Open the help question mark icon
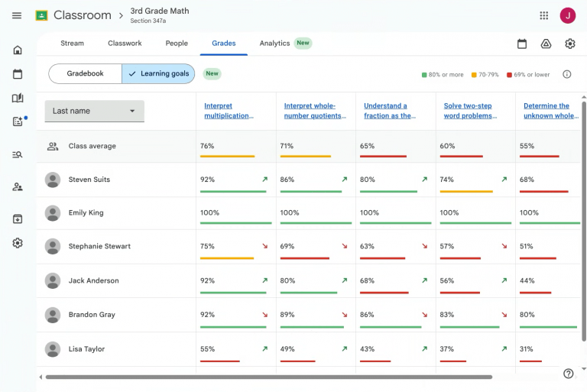The width and height of the screenshot is (587, 392). (569, 374)
